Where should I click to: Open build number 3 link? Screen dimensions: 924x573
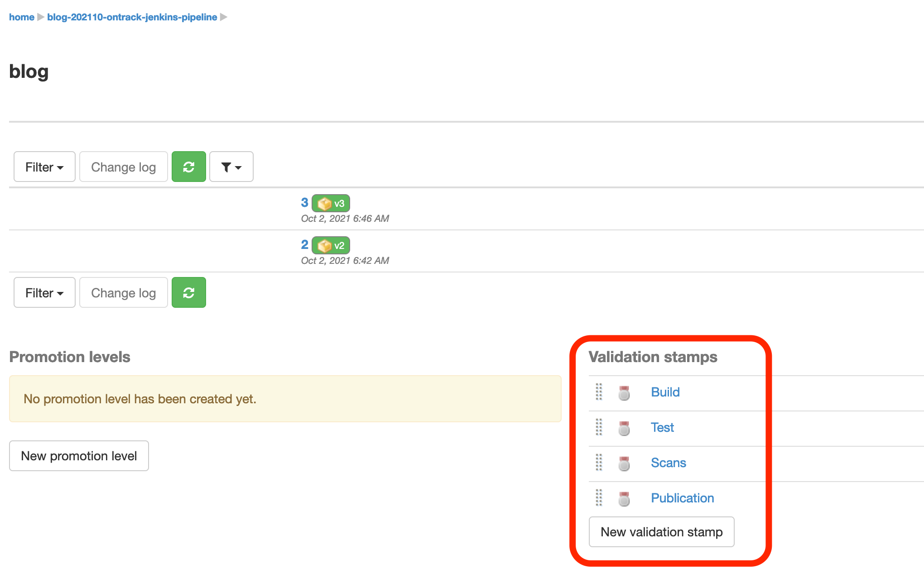304,202
